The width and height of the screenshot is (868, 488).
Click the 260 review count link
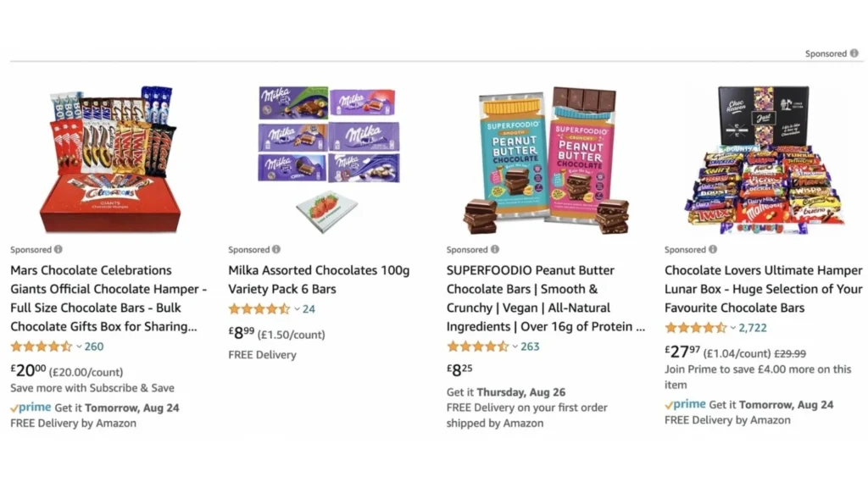[93, 346]
